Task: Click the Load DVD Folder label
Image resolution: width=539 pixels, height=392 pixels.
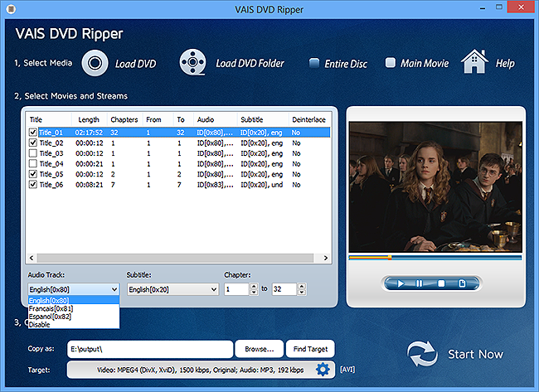Action: (250, 63)
